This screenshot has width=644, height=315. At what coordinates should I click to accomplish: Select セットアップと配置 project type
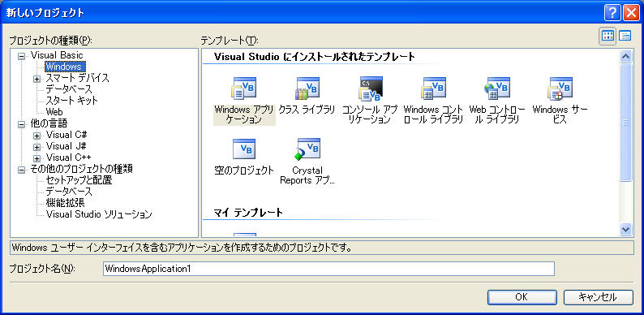79,180
